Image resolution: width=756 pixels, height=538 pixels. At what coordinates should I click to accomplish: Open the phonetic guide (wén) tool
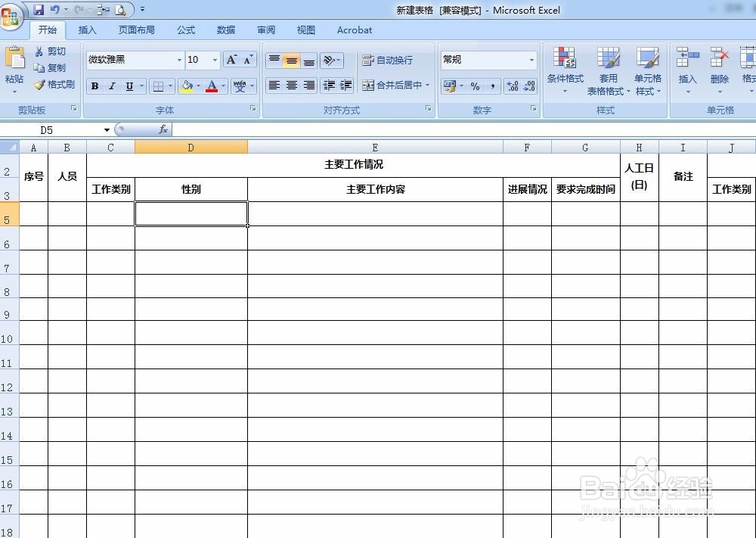coord(240,86)
